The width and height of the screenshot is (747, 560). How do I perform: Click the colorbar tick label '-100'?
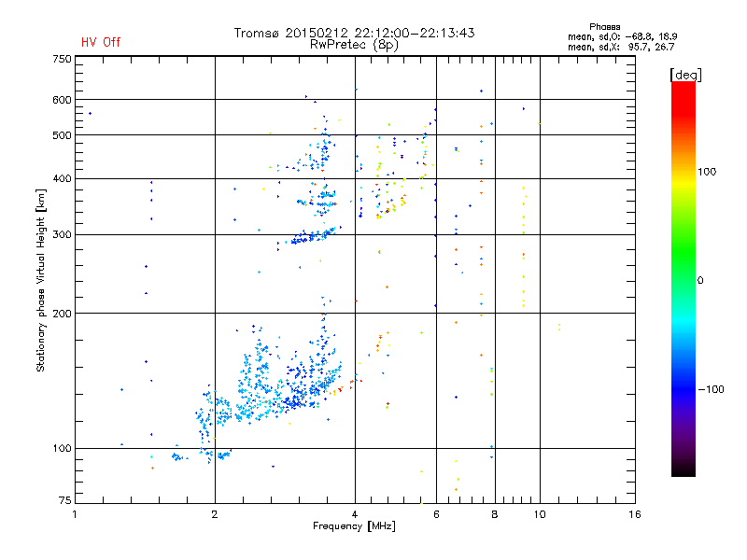tap(711, 389)
